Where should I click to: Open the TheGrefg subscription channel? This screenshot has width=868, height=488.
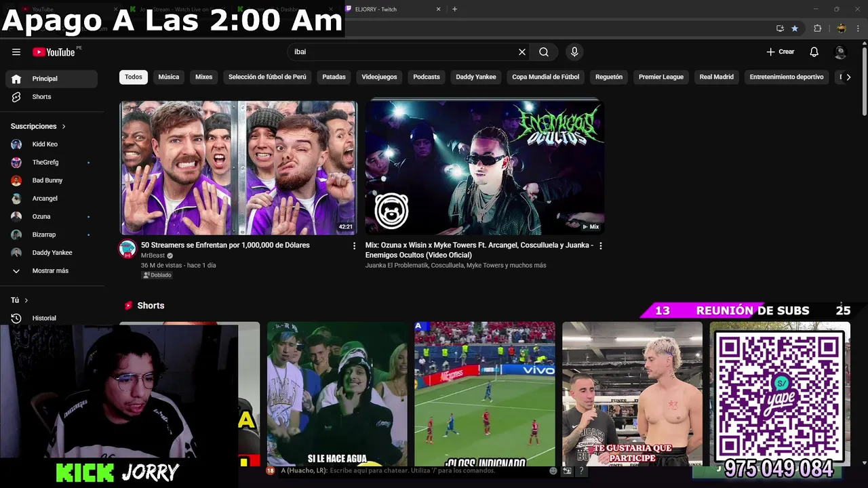pyautogui.click(x=52, y=163)
